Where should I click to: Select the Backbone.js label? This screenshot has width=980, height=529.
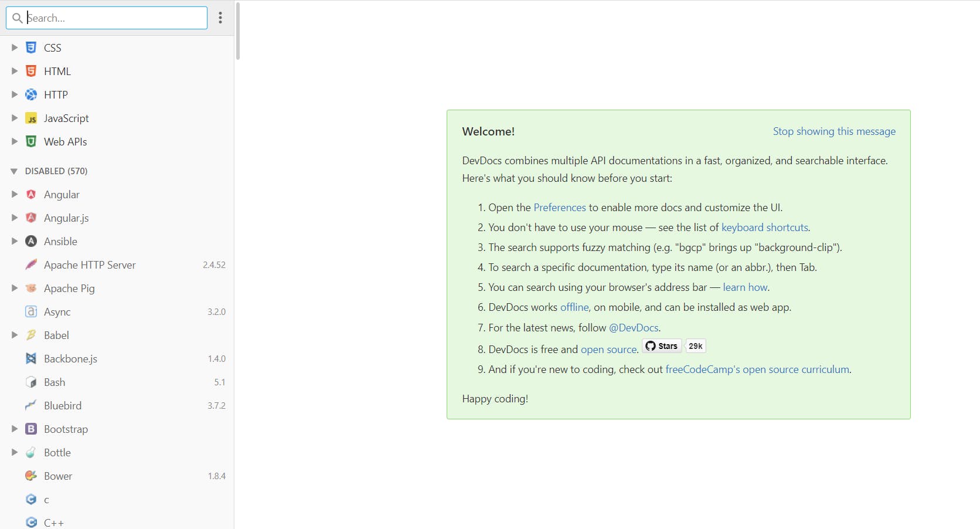pyautogui.click(x=70, y=359)
